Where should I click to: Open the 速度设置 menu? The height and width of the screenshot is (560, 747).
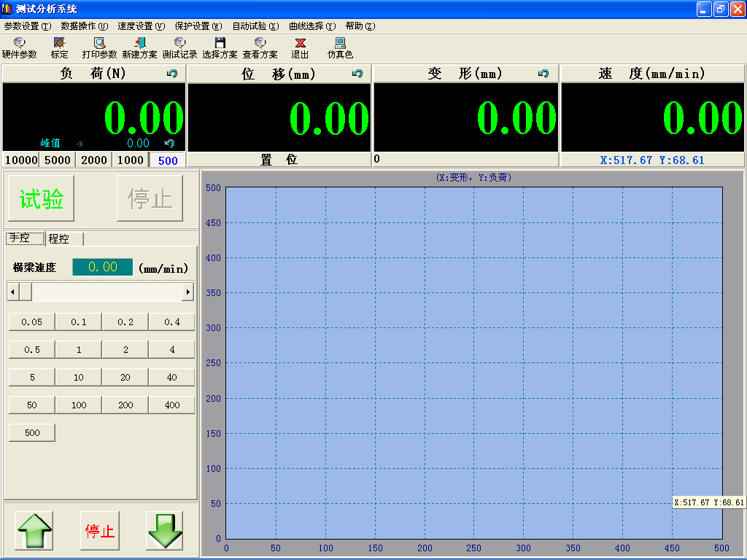pos(141,26)
